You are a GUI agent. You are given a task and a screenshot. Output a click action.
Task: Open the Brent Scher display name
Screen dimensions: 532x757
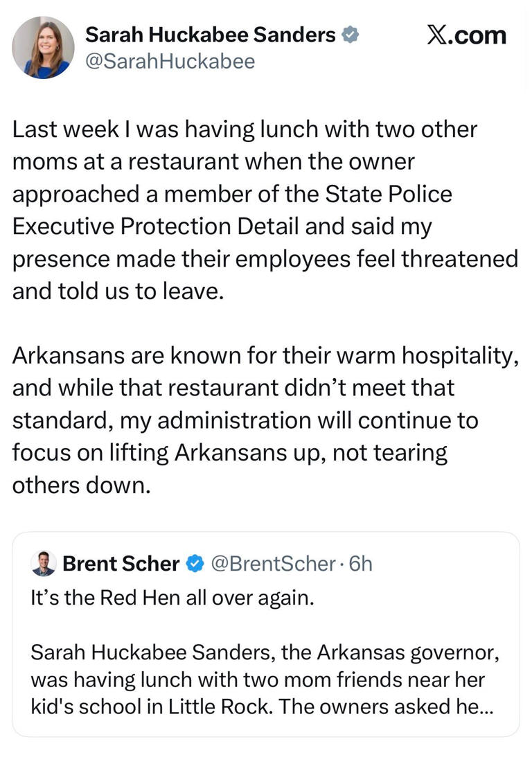tap(121, 564)
